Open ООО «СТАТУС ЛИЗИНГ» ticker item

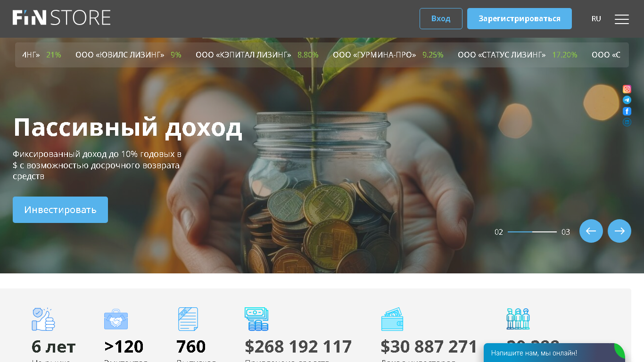pos(517,55)
